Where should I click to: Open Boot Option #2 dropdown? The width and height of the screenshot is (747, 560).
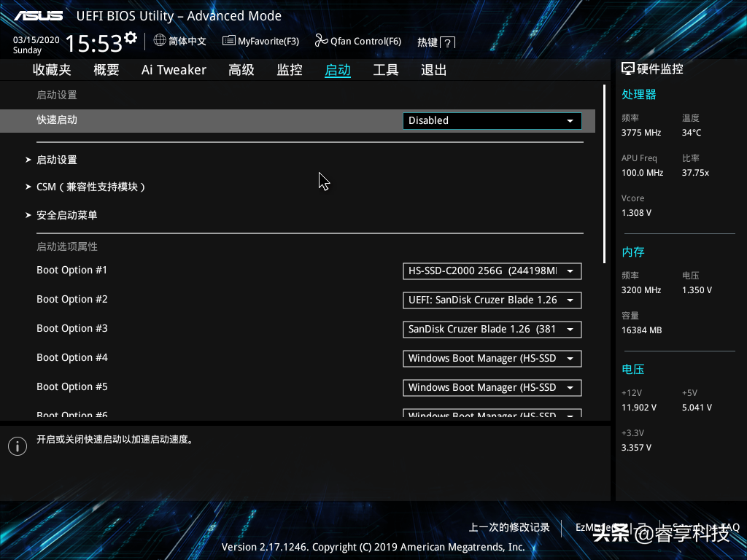[492, 300]
